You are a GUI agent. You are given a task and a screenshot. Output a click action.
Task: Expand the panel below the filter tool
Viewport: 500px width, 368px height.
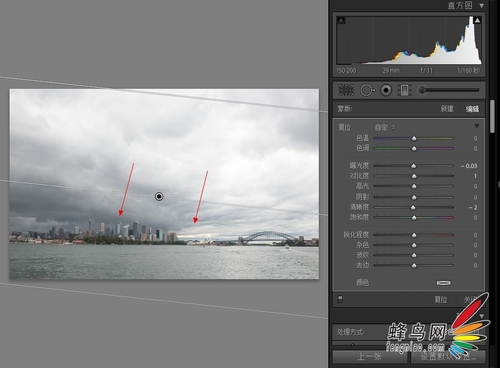(481, 316)
